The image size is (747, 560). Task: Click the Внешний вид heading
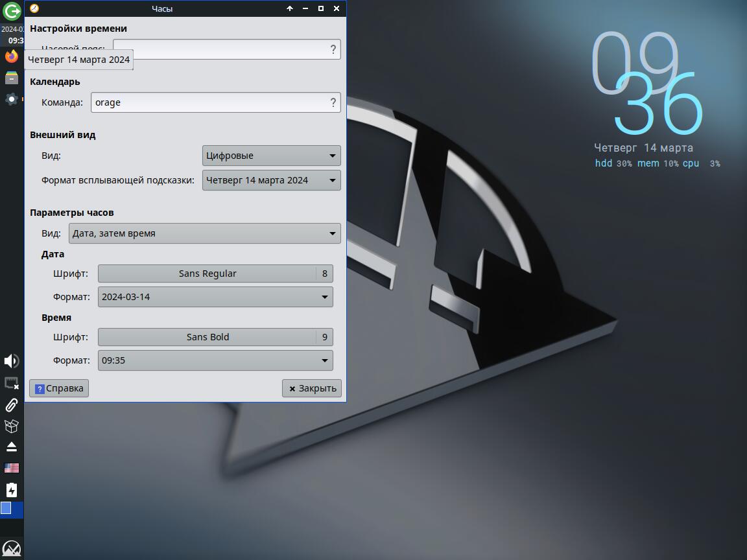point(62,135)
